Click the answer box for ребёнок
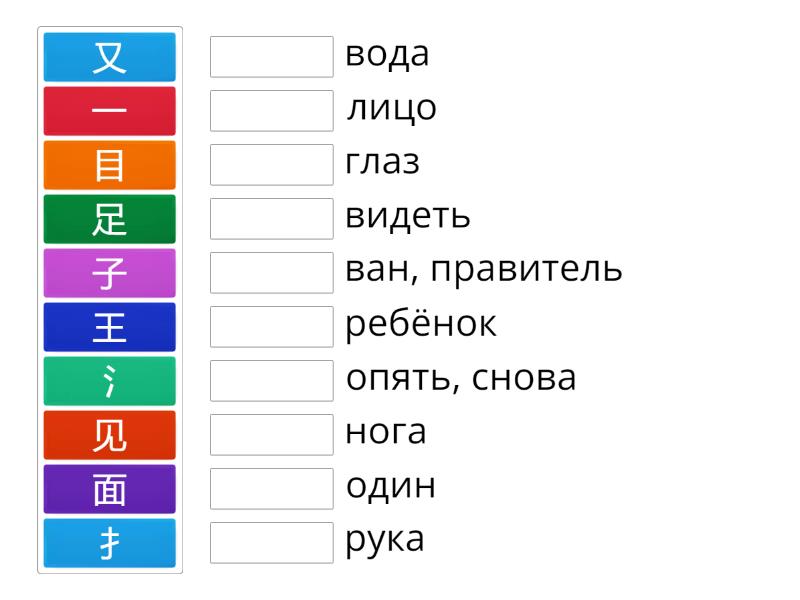Screen dimensions: 800x600 point(271,327)
